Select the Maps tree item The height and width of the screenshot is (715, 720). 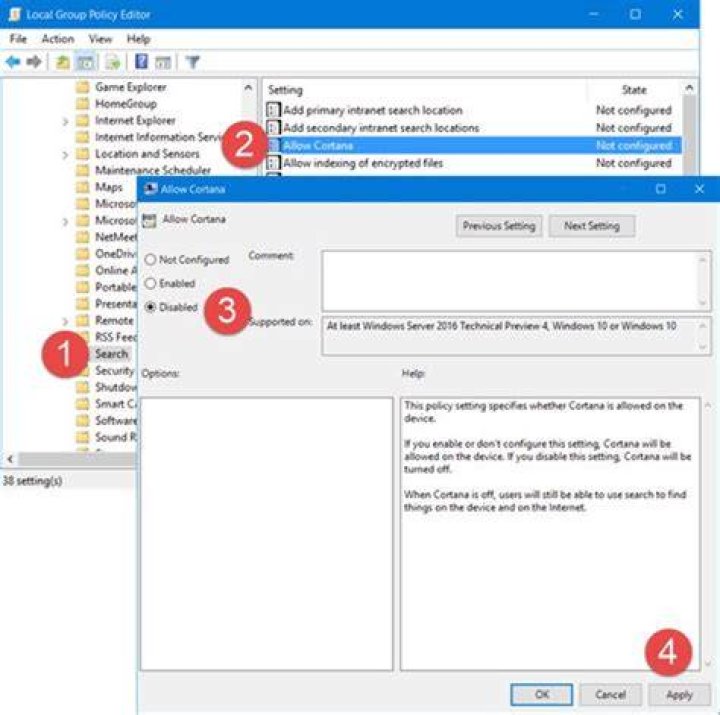(x=109, y=187)
